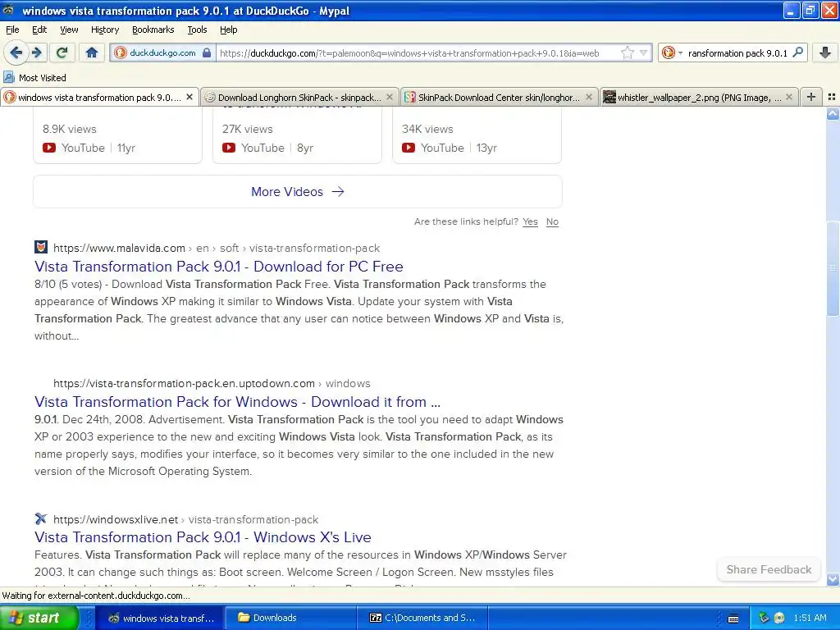Answer No to 'Are these links helpful?'
The width and height of the screenshot is (840, 630).
click(552, 221)
